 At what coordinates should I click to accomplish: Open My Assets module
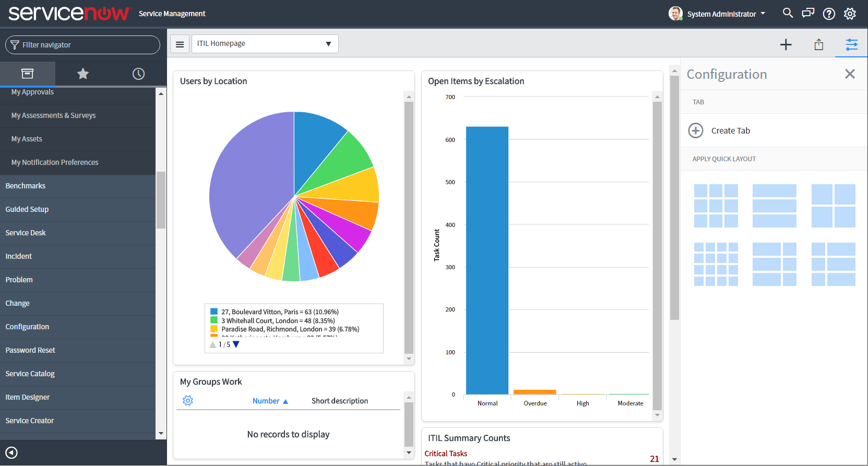[x=78, y=139]
